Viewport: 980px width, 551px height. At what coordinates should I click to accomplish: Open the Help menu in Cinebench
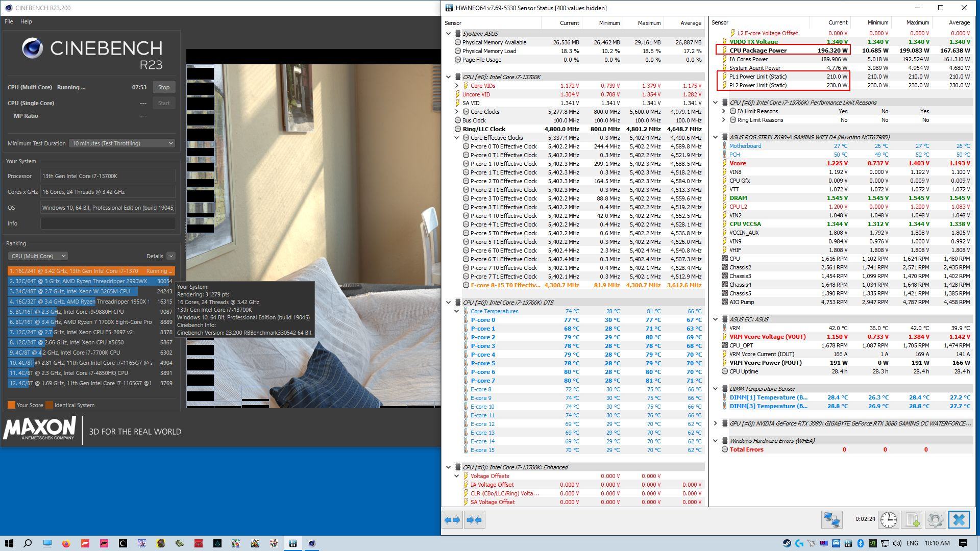click(26, 21)
